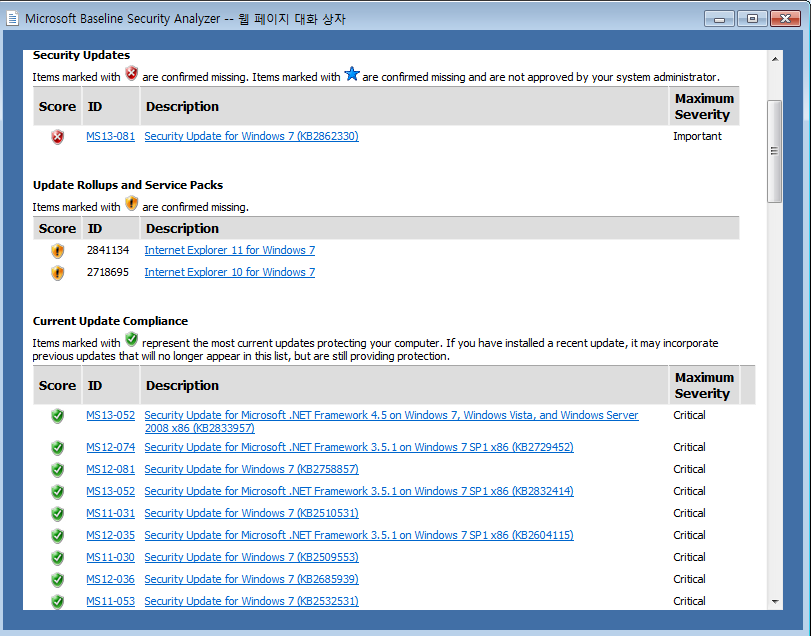Open the MS13-081 bulletin ID link

click(x=110, y=137)
